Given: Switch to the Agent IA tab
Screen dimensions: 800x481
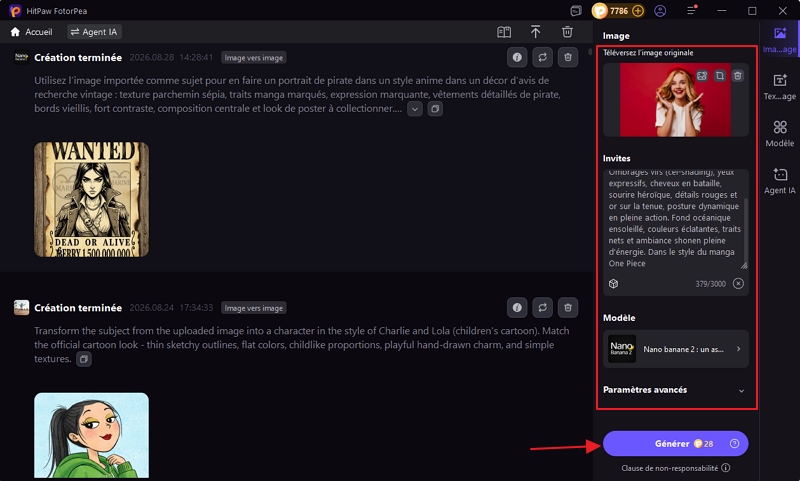Looking at the screenshot, I should tap(94, 32).
